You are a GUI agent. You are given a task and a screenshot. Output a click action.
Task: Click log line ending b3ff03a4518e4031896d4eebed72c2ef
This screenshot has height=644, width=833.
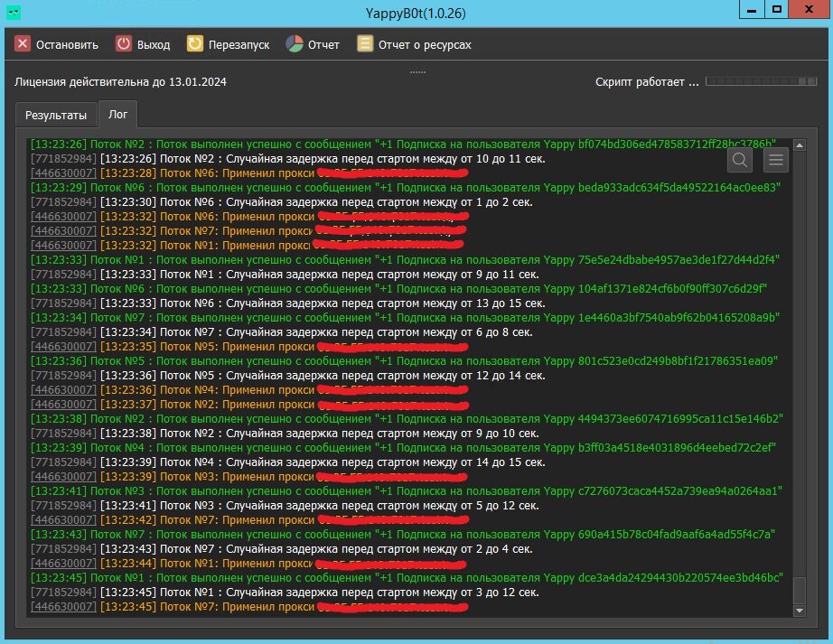(x=403, y=448)
